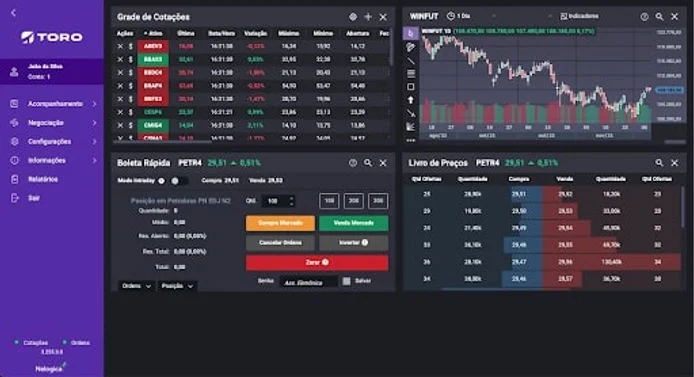This screenshot has width=694, height=377.
Task: Toggle Modo Intraday switch
Action: click(178, 181)
